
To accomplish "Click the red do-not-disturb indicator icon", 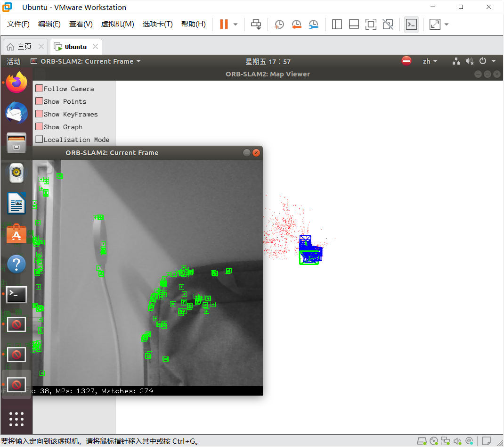I will coord(406,61).
